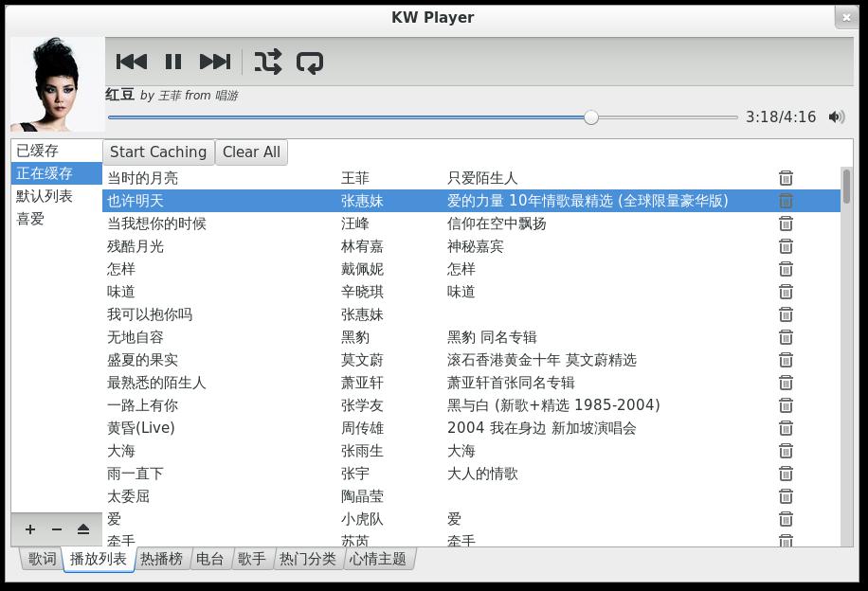Select song title 我可以抱你吗
The image size is (868, 591).
150,314
